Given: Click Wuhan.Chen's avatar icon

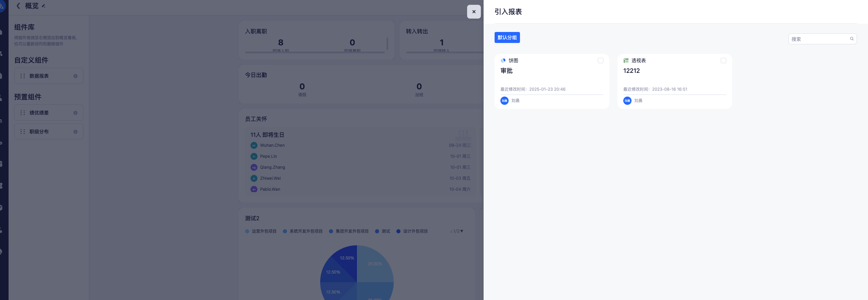Looking at the screenshot, I should click(x=254, y=145).
